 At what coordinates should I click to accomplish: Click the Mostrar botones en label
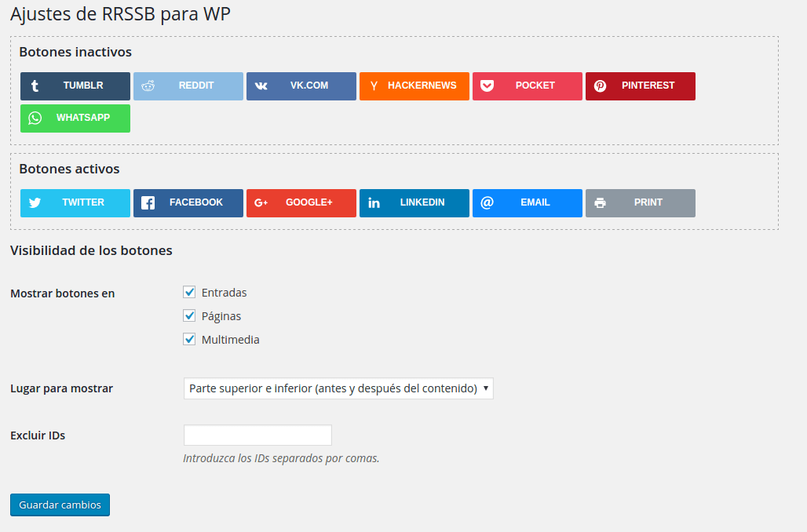pos(62,293)
